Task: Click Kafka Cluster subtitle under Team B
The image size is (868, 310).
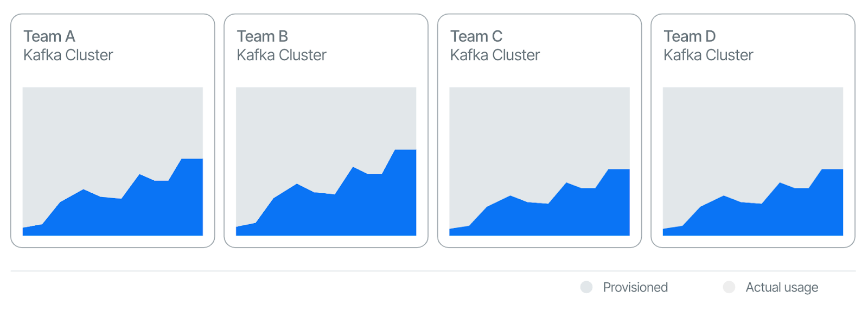Action: click(x=282, y=55)
